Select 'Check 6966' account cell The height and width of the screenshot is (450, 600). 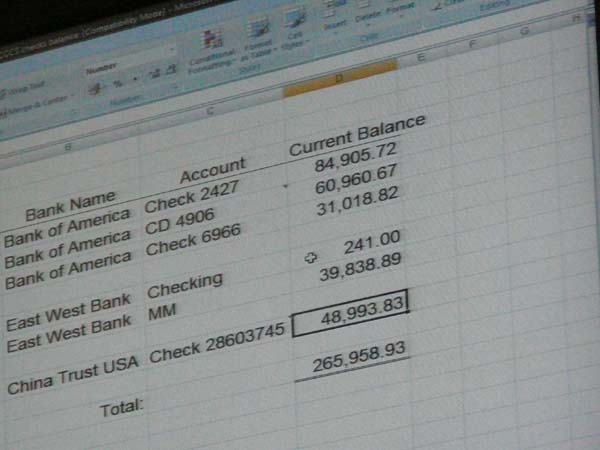pos(193,240)
